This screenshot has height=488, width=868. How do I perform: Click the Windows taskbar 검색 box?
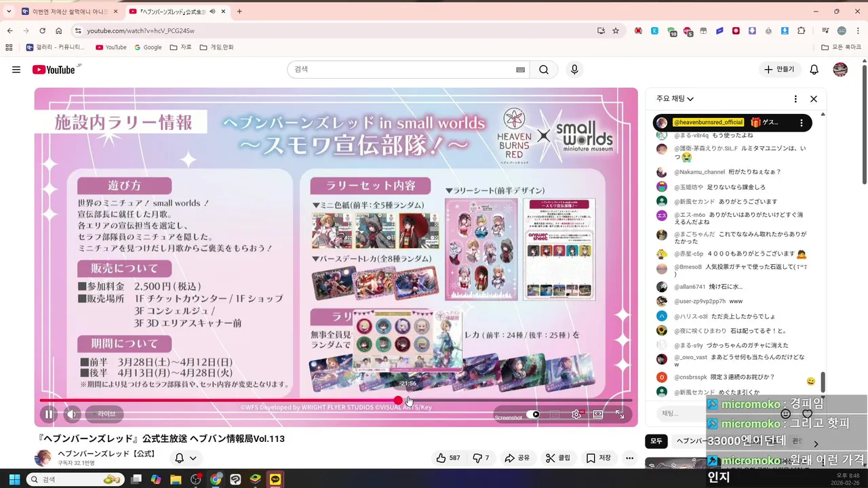click(x=75, y=479)
